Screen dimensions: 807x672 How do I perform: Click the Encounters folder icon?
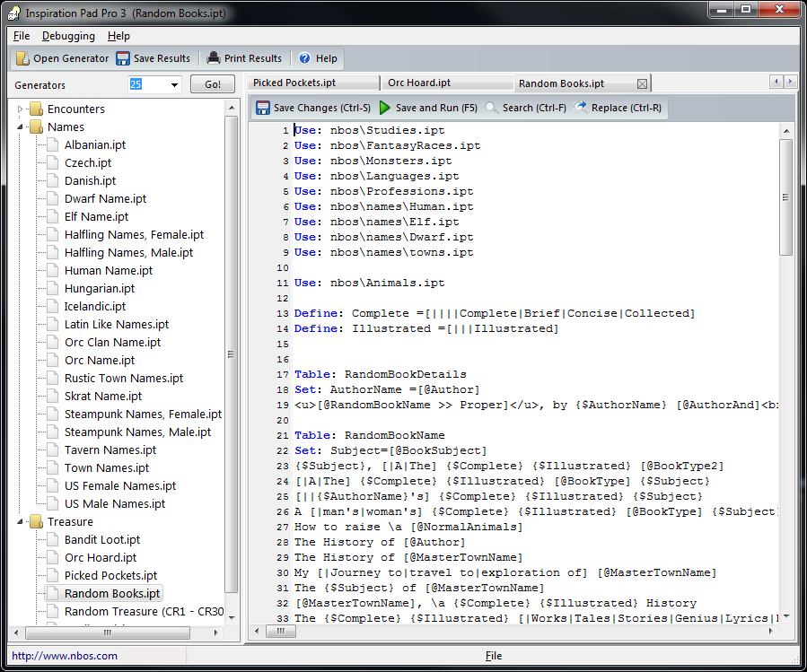(x=36, y=109)
